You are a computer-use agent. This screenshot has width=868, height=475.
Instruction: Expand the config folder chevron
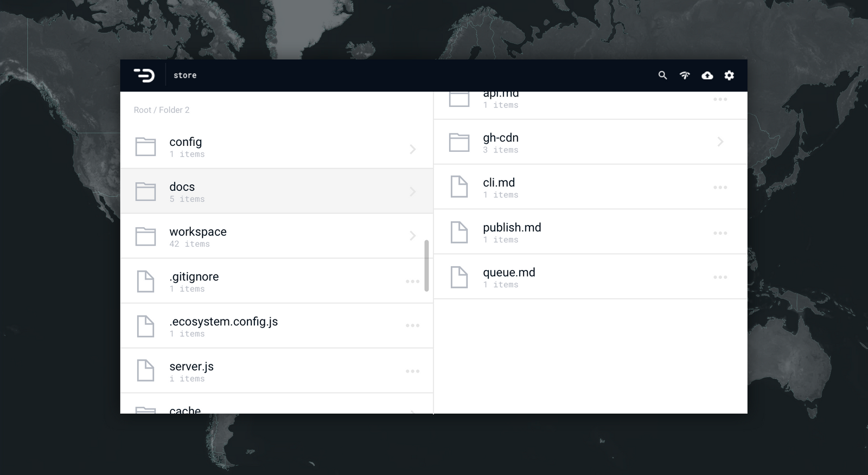[413, 149]
